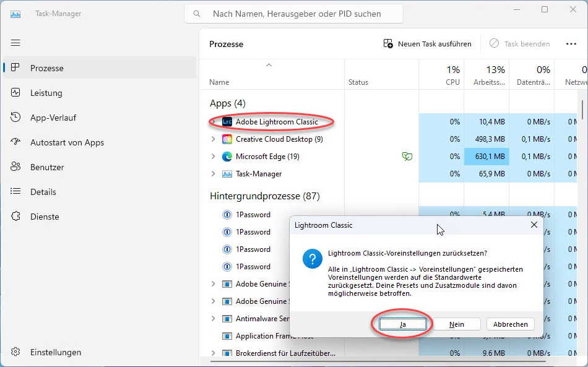Open the hamburger navigation menu
The image size is (588, 367).
tap(15, 43)
